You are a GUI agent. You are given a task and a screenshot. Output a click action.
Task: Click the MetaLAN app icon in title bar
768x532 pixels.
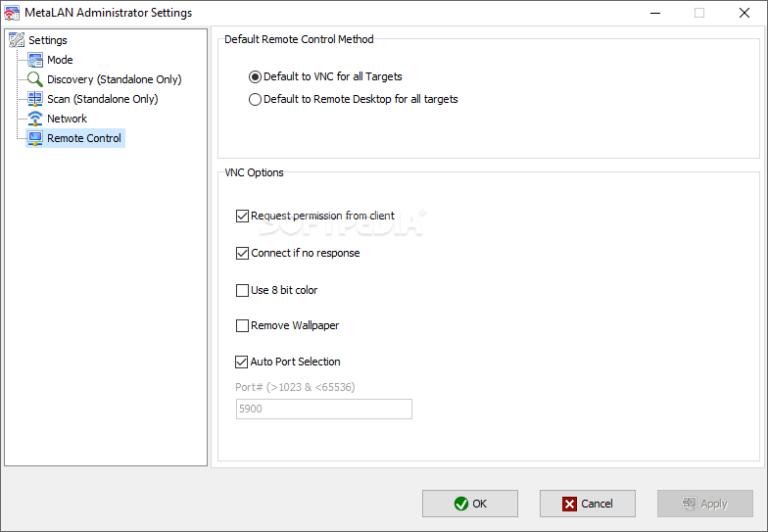[12, 13]
